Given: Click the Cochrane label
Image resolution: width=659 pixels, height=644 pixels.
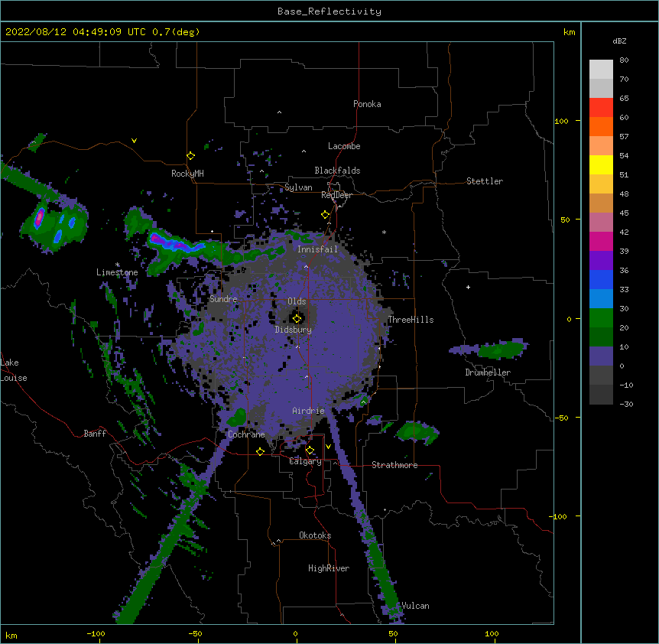Looking at the screenshot, I should click(246, 434).
